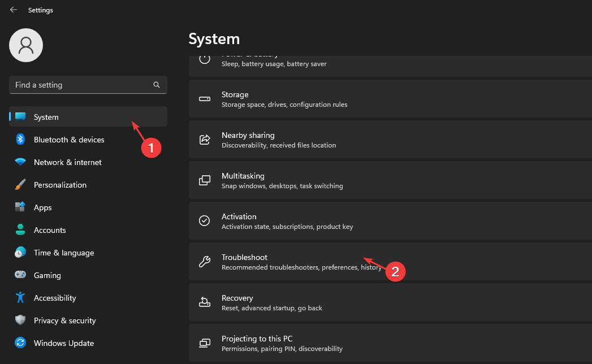Open Time & language settings
592x364 pixels.
pyautogui.click(x=88, y=253)
